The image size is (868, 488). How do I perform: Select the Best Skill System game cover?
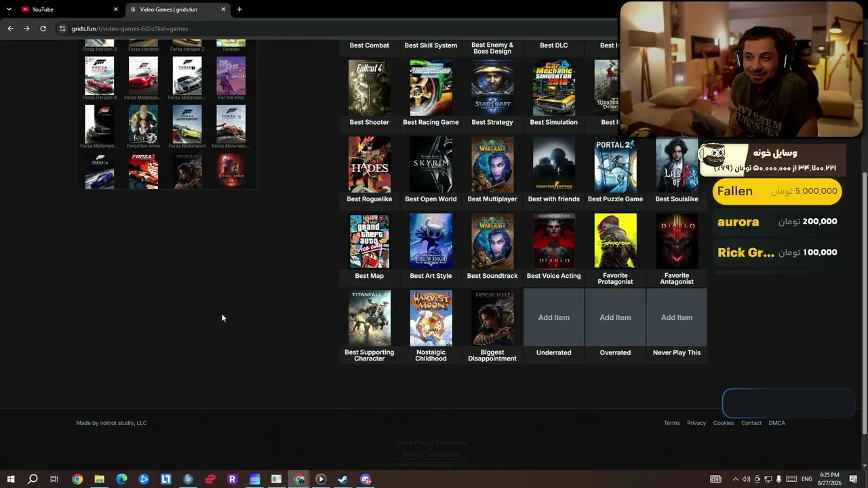(431, 88)
